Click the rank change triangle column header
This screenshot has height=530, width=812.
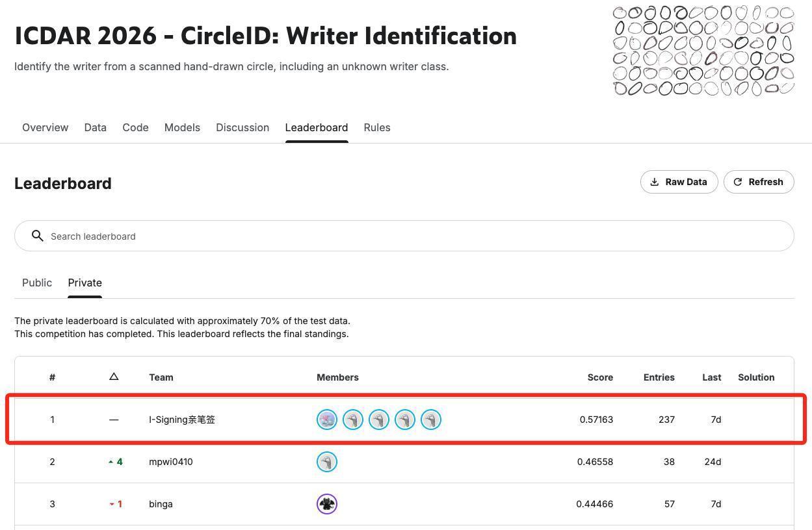pyautogui.click(x=114, y=377)
